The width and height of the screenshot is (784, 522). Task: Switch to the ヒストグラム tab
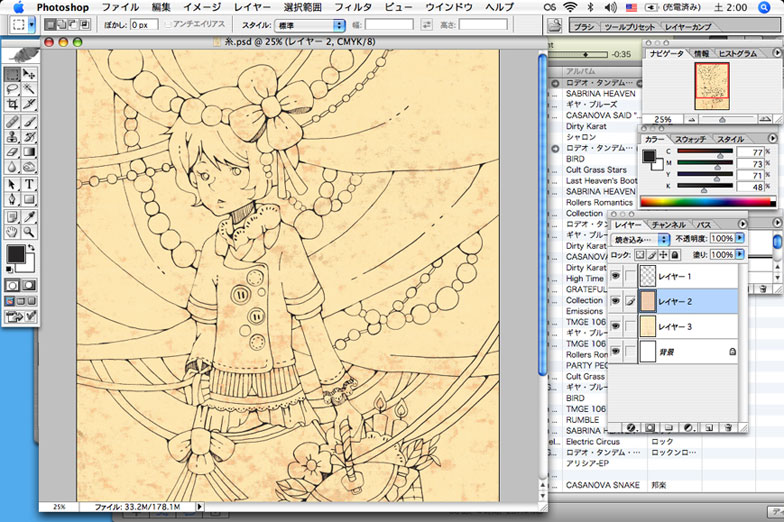[738, 54]
